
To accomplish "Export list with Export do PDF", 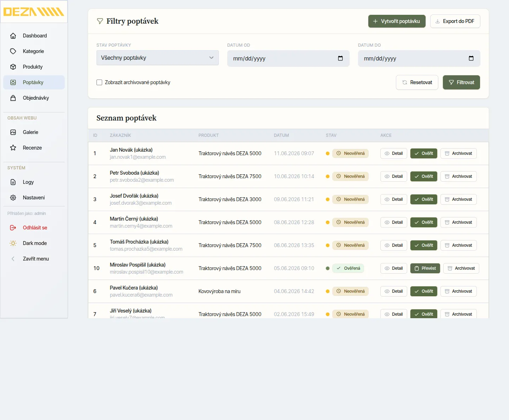I will coord(455,21).
